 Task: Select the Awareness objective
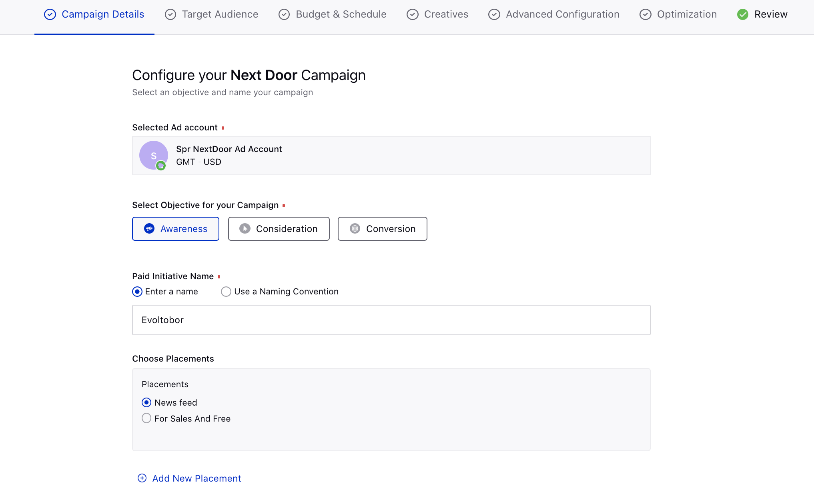tap(176, 229)
